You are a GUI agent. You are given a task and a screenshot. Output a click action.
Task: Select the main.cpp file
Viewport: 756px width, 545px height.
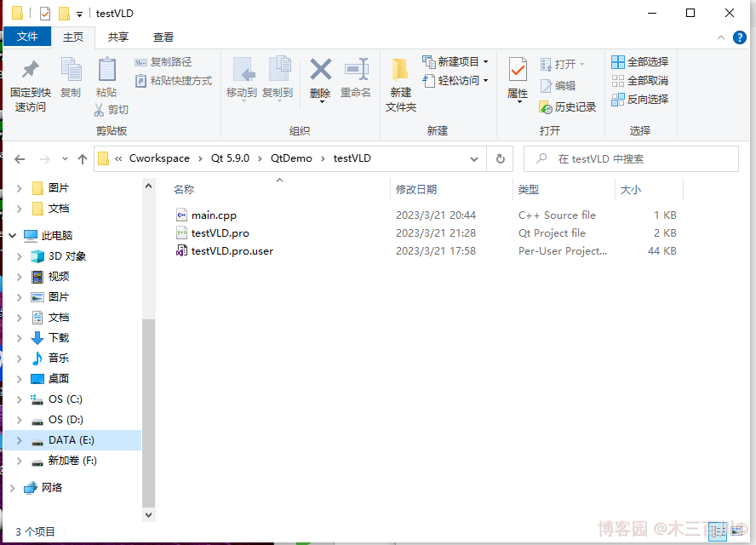(214, 215)
